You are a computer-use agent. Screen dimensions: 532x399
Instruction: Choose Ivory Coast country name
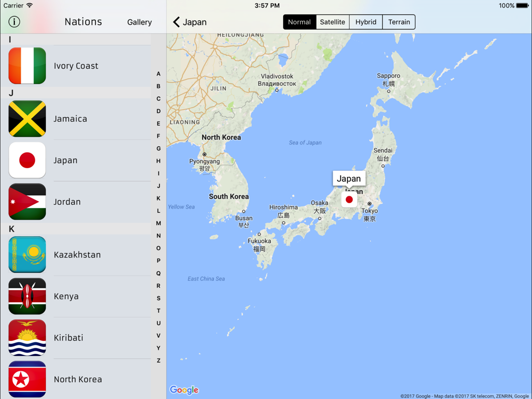pos(76,66)
